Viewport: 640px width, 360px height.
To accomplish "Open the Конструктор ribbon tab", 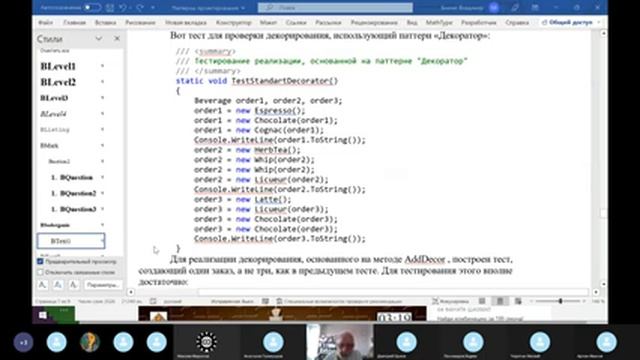I will point(233,22).
